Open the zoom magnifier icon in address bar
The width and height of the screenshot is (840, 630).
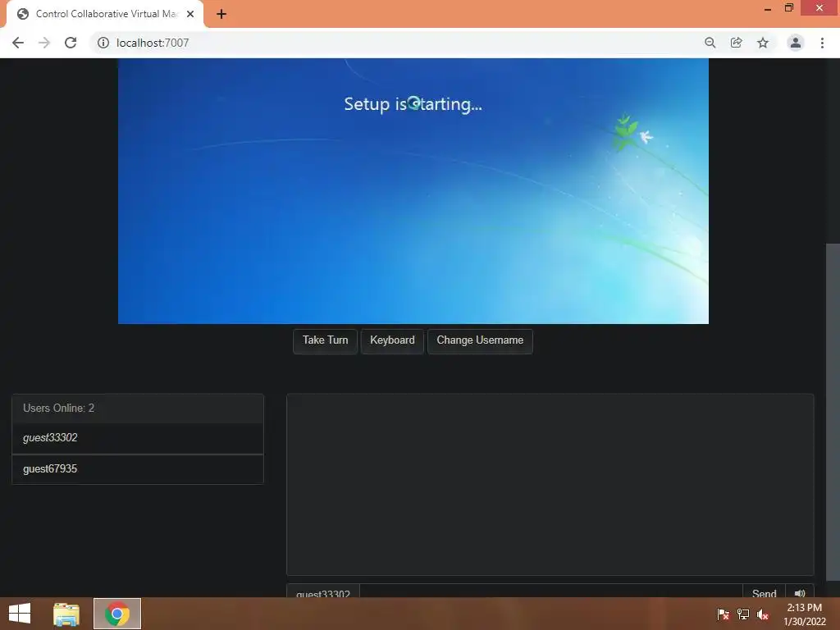710,43
